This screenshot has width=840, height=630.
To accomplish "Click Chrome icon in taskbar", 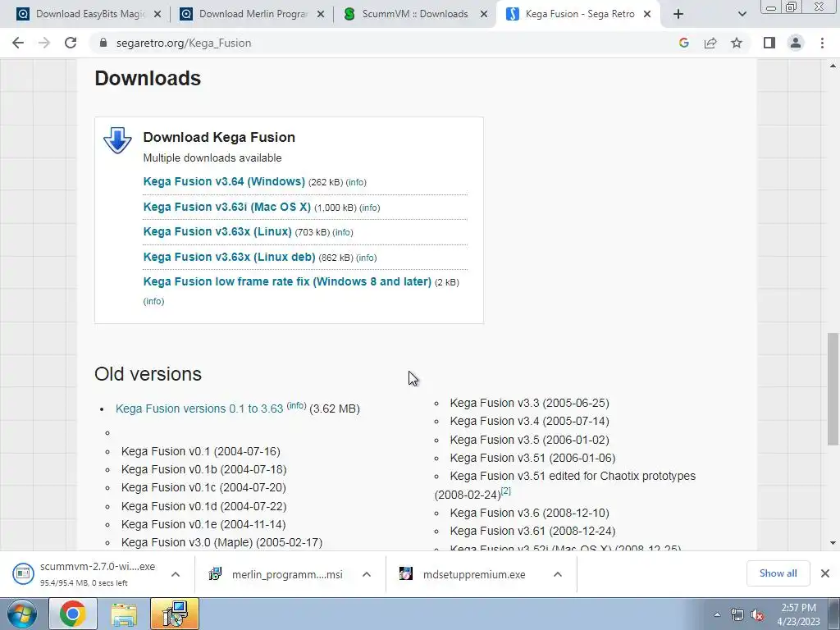I will 73,614.
